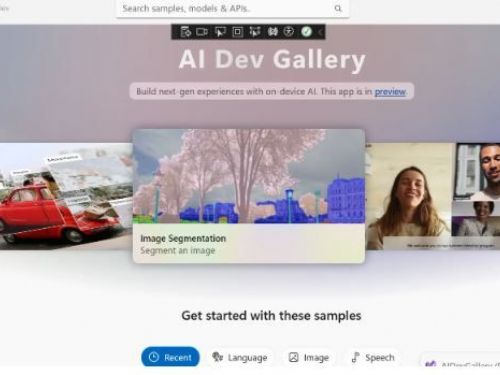This screenshot has height=375, width=500.
Task: Switch to the Speech samples tab
Action: [373, 357]
